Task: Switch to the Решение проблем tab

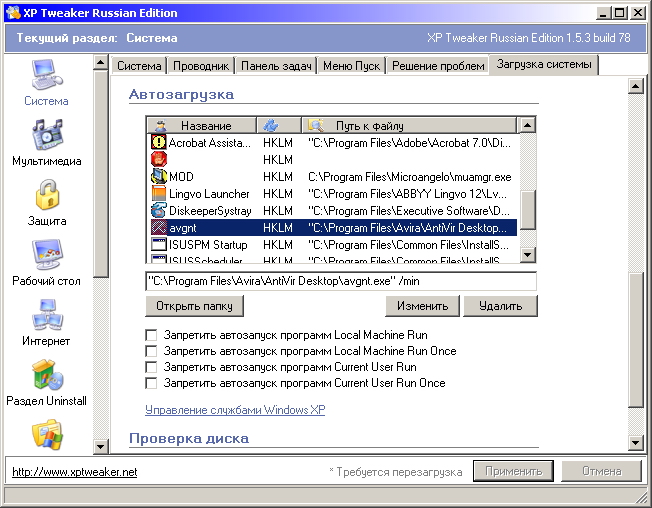Action: coord(438,66)
